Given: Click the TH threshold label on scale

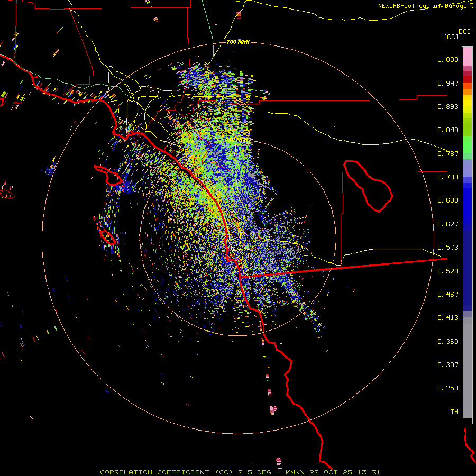Looking at the screenshot, I should (454, 412).
